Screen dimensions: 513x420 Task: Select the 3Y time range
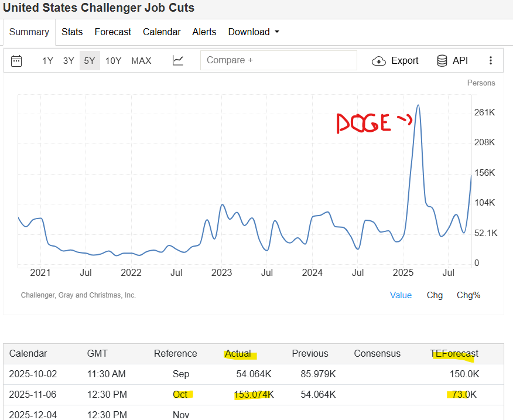[69, 61]
